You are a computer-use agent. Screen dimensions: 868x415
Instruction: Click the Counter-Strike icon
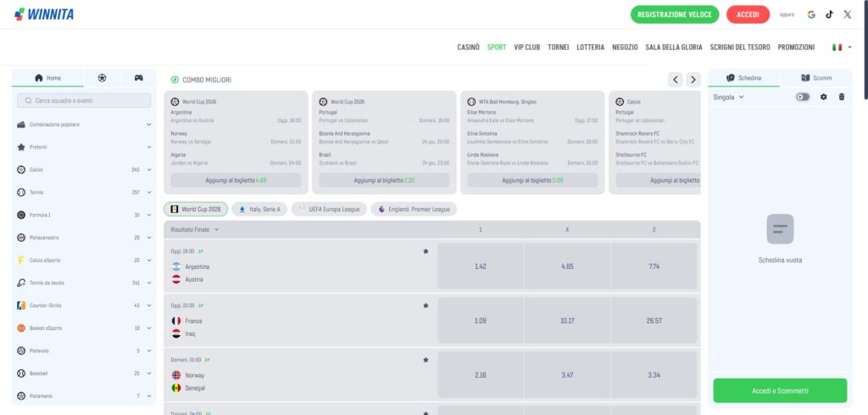pyautogui.click(x=21, y=306)
